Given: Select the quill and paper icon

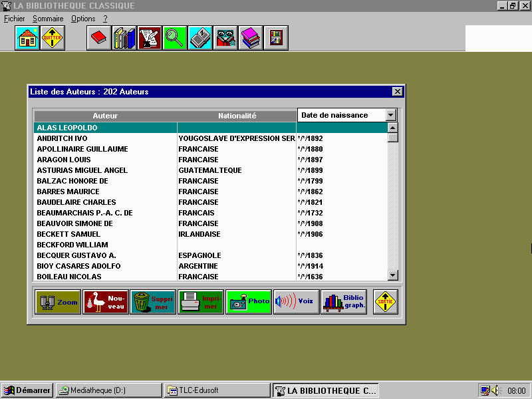Looking at the screenshot, I should click(150, 39).
